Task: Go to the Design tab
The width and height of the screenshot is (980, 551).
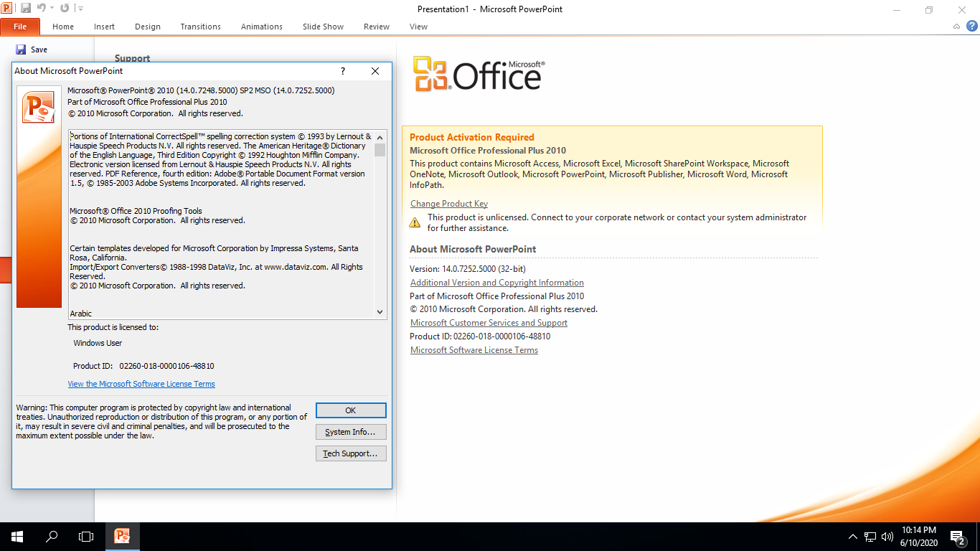Action: 148,27
